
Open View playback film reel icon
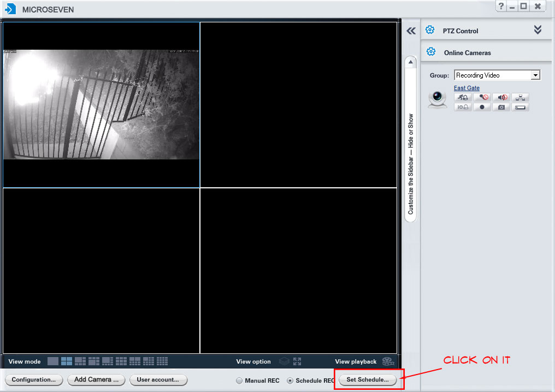(388, 361)
